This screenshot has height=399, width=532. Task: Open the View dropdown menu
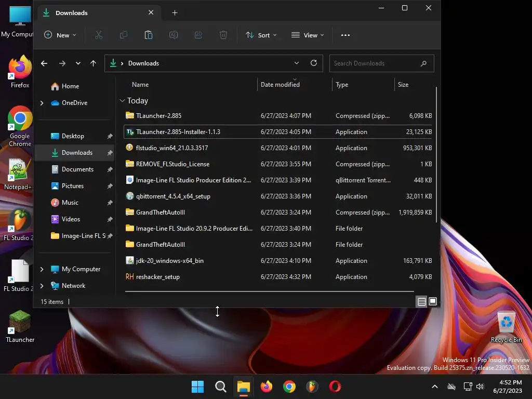tap(308, 35)
